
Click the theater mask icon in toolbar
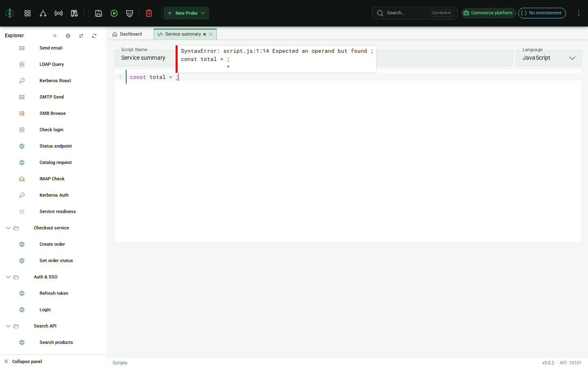point(129,13)
